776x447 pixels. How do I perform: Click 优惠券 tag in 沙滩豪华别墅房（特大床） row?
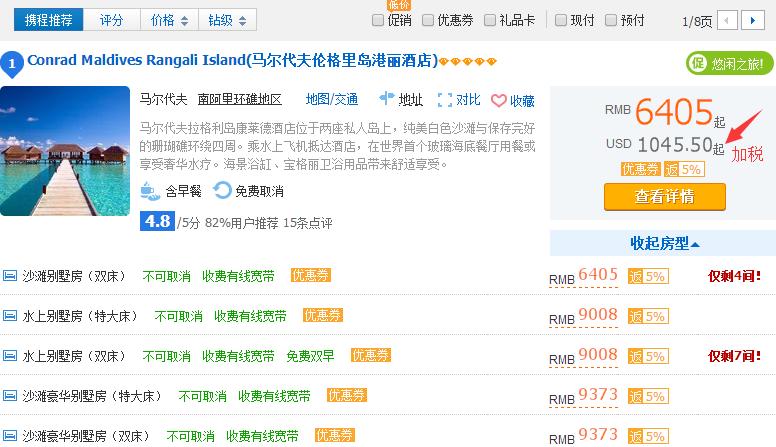[347, 396]
